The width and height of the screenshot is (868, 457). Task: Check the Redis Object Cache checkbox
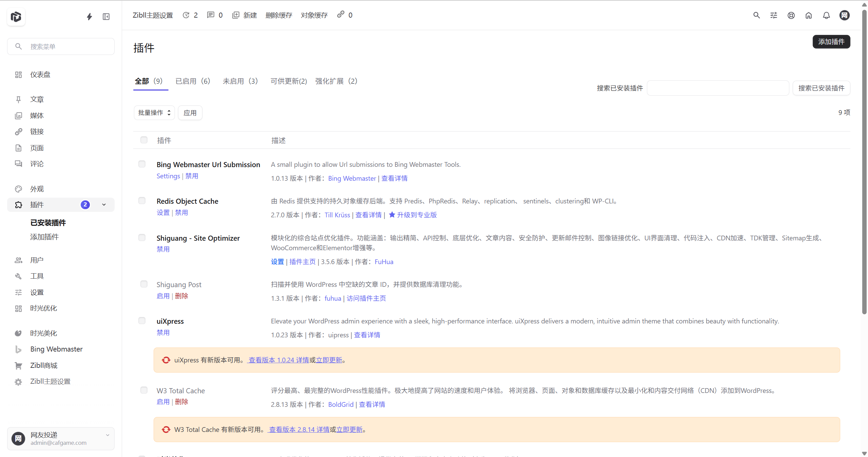click(142, 201)
